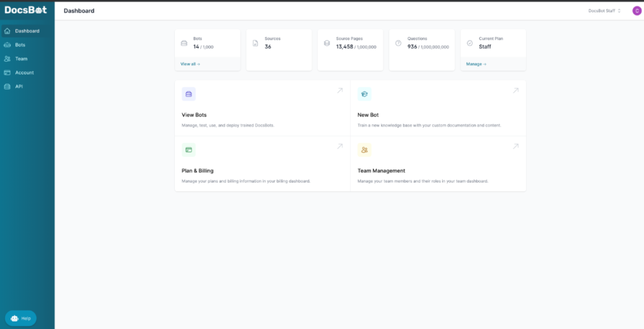
Task: Click the 'Manage your plans and billing' description
Action: (246, 181)
